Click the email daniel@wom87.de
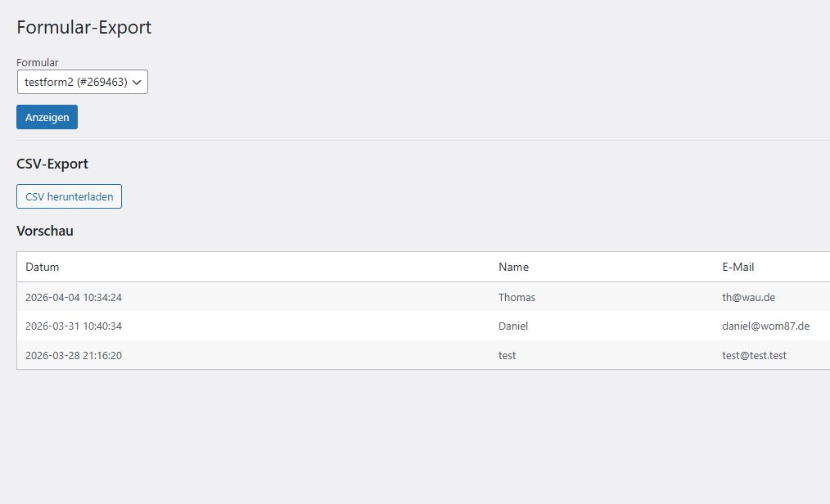Viewport: 830px width, 504px height. 765,326
